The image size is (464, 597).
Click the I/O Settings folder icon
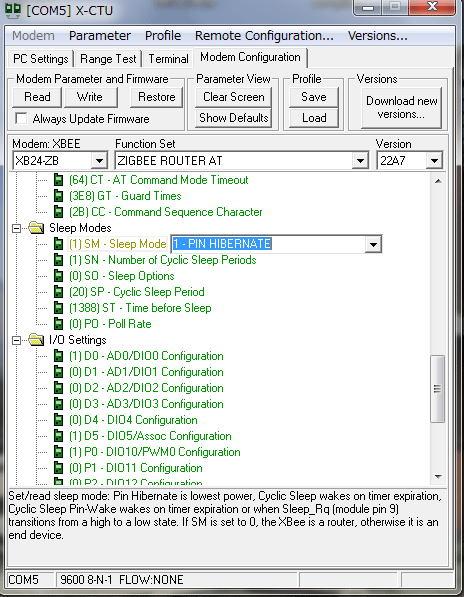[x=36, y=340]
